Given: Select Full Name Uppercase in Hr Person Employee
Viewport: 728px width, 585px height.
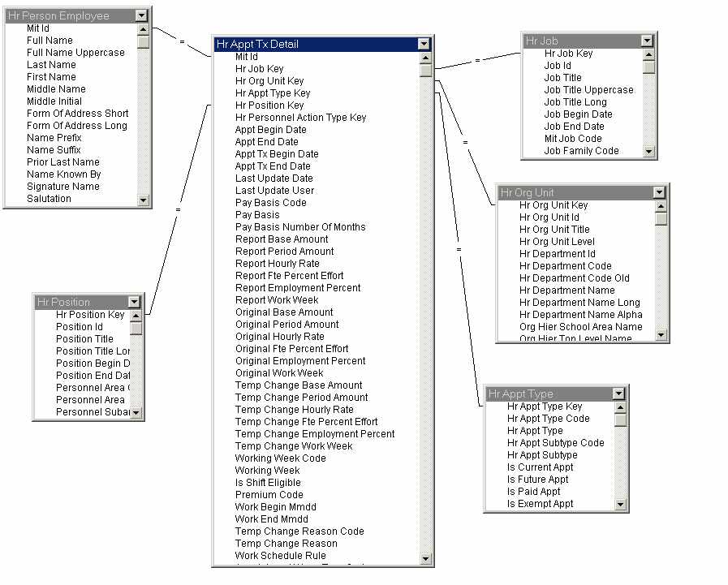Looking at the screenshot, I should click(75, 53).
